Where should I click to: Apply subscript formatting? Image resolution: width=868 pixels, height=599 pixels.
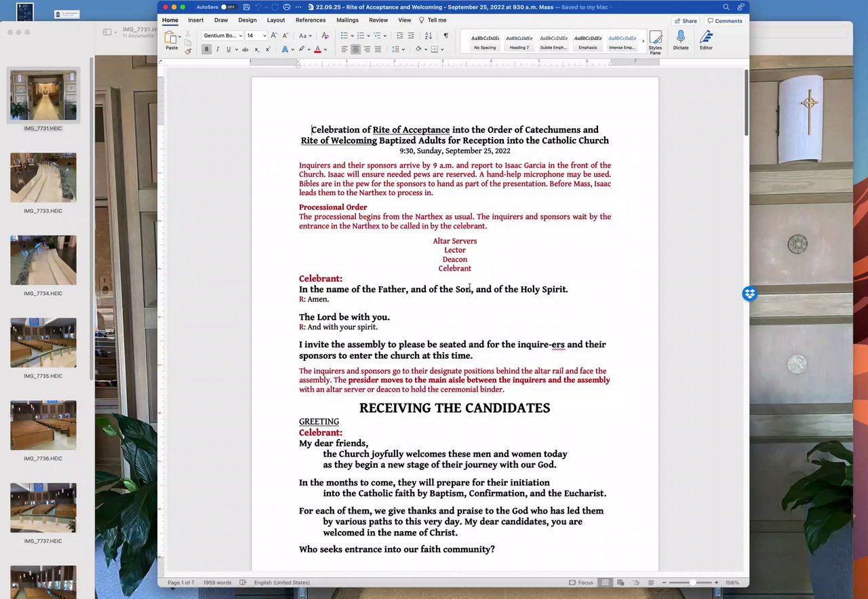pyautogui.click(x=256, y=50)
